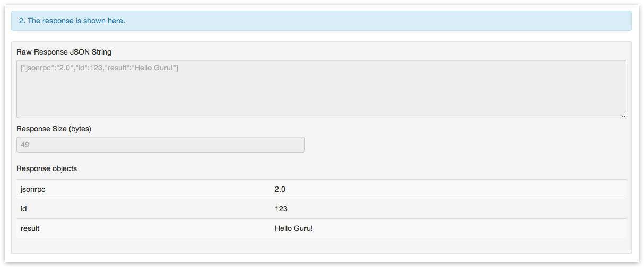Grab the textarea resize handle corner
This screenshot has width=644, height=267.
(x=623, y=115)
